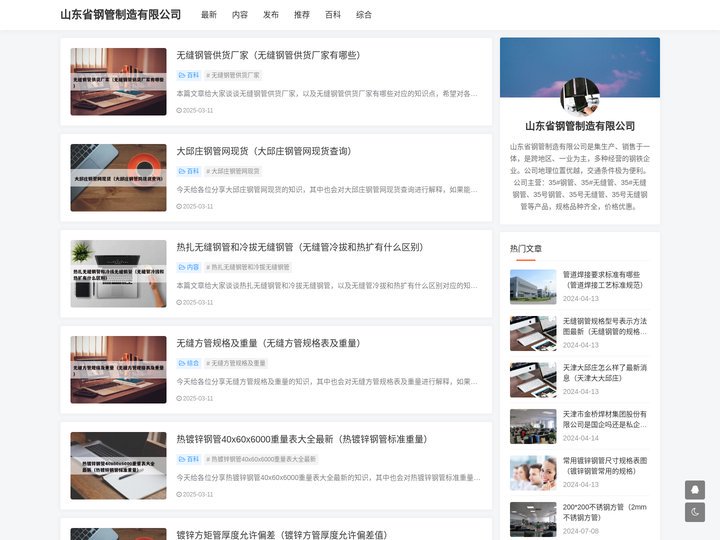Open article 镀锌方矩管厚度允许偏差

[282, 534]
